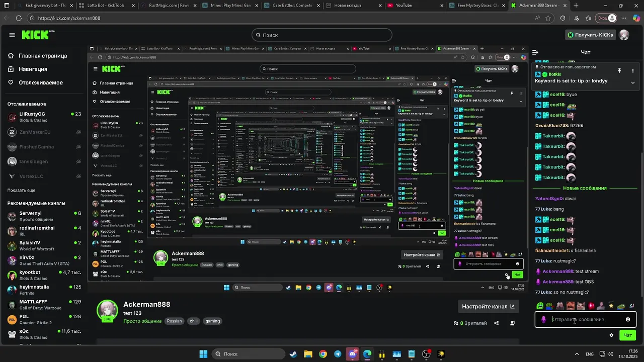Switch to the Mines: Play Mines Game tab
The height and width of the screenshot is (362, 644).
[x=229, y=6]
